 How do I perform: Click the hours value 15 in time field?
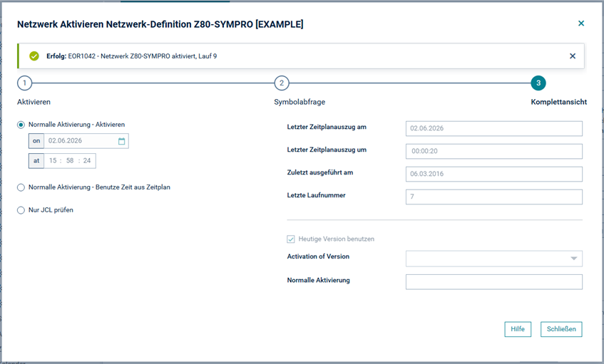tap(53, 161)
